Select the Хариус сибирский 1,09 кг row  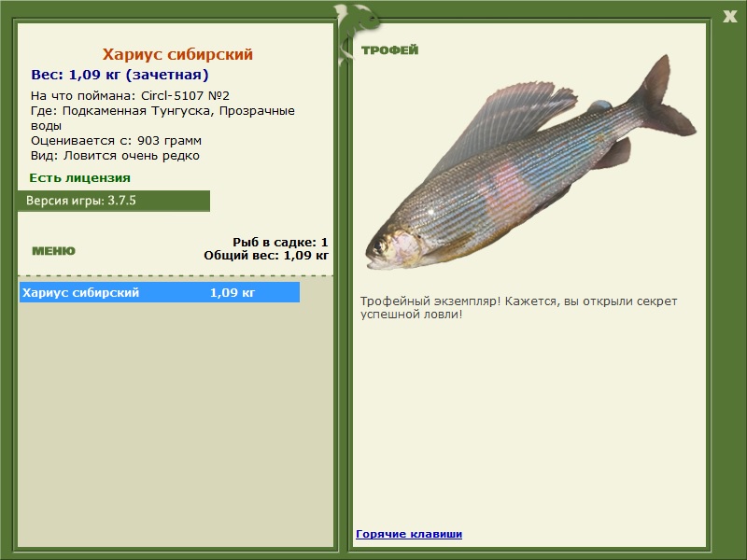tap(160, 292)
